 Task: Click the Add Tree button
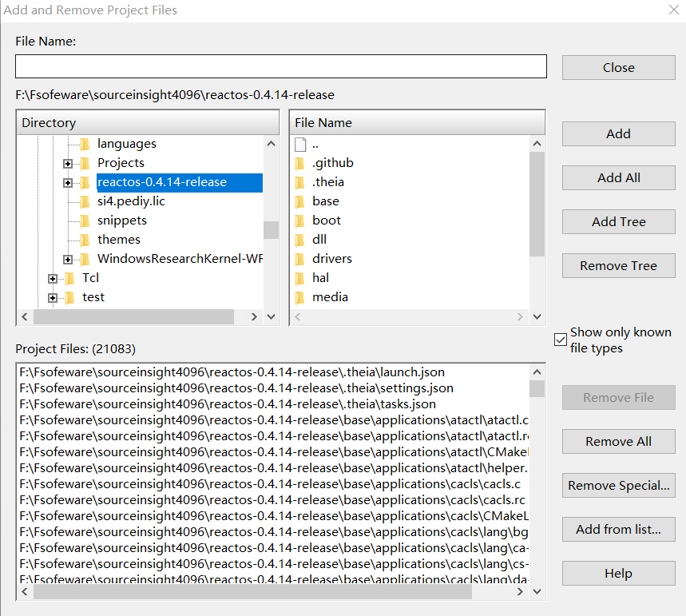coord(619,222)
